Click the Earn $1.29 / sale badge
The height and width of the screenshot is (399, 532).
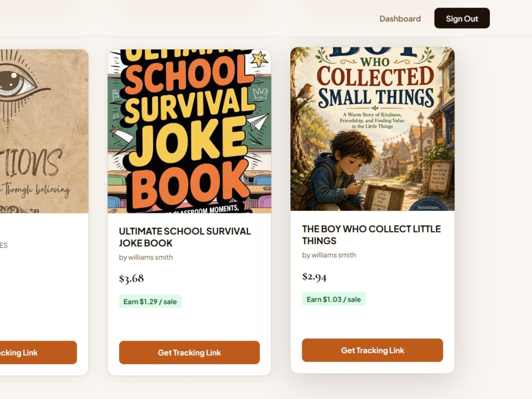pos(150,301)
